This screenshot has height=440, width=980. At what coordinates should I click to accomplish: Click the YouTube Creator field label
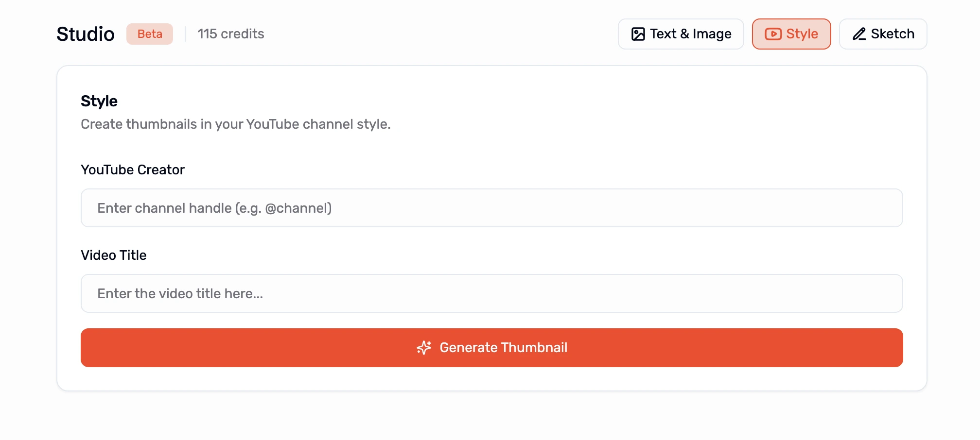coord(133,170)
